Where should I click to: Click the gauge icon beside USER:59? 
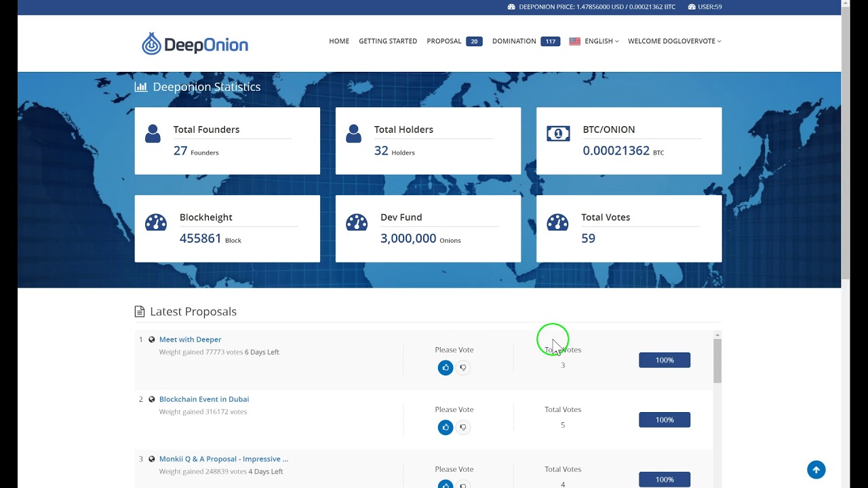point(692,7)
